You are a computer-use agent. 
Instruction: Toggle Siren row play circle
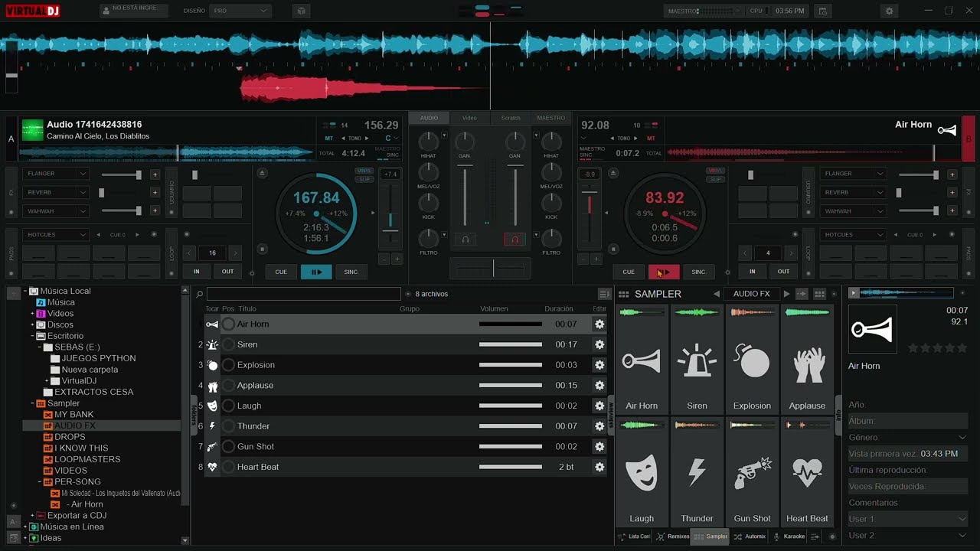click(228, 344)
